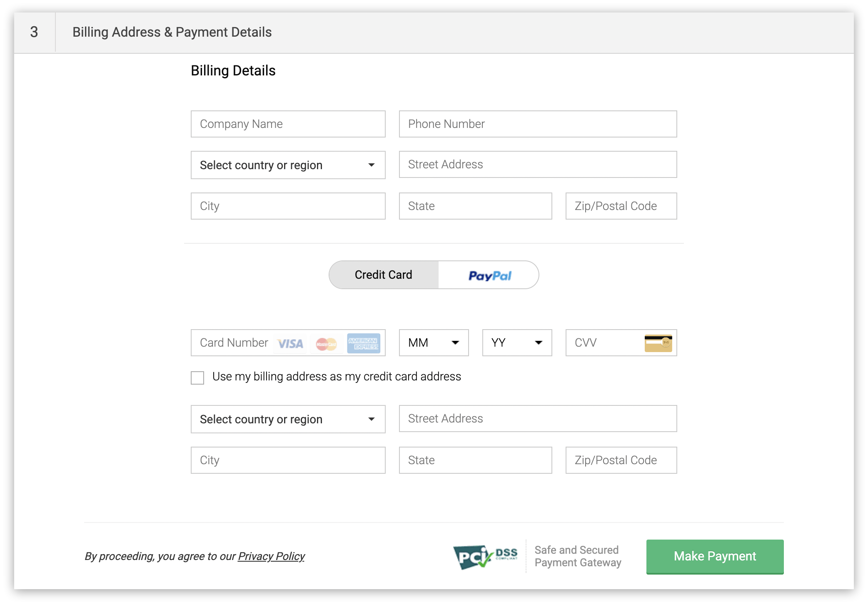Click the PCI DSS compliance badge
Image resolution: width=868 pixels, height=605 pixels.
tap(485, 556)
